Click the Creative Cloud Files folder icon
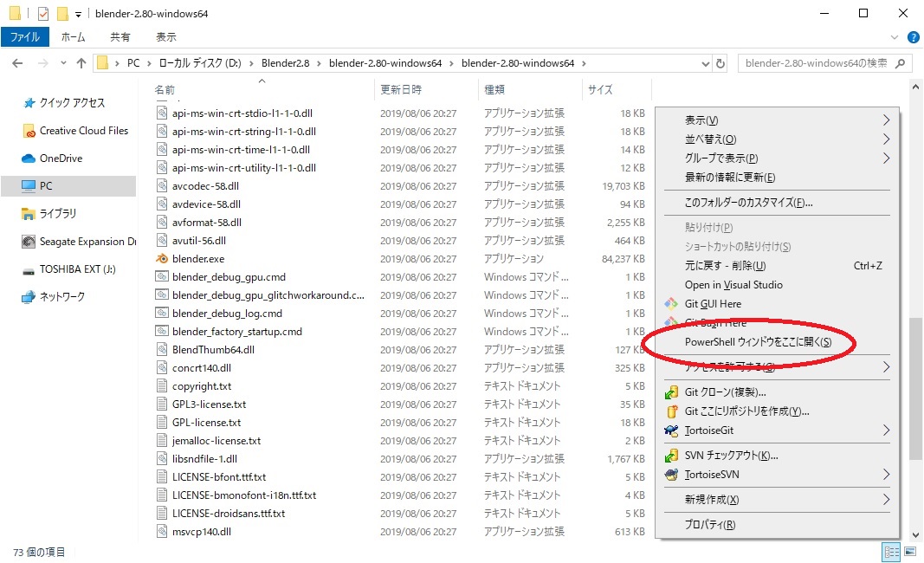Image resolution: width=924 pixels, height=563 pixels. click(x=29, y=130)
